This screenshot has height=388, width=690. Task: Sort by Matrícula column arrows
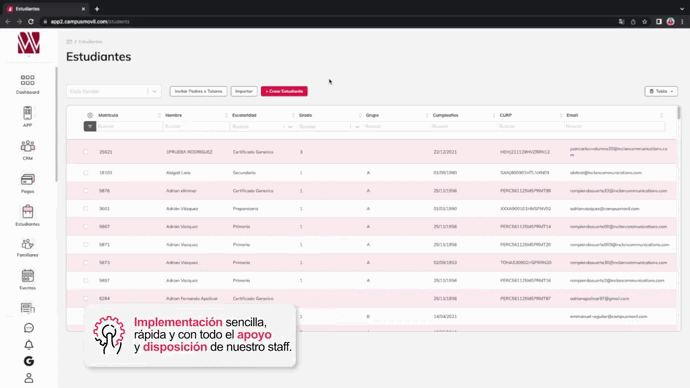tap(159, 115)
